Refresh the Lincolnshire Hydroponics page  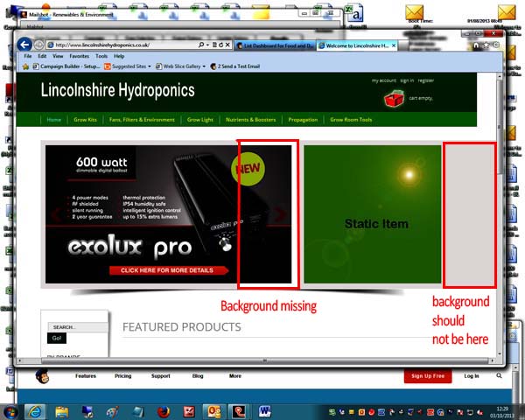(x=221, y=45)
